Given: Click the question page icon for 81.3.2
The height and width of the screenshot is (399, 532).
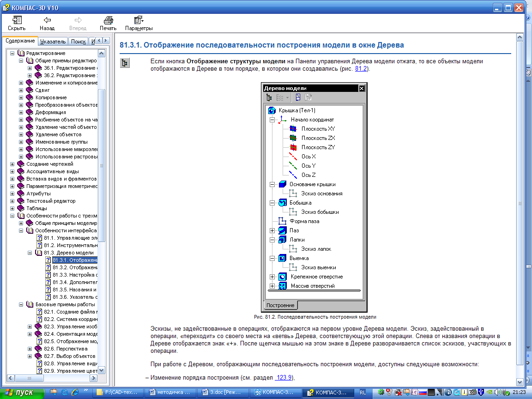Looking at the screenshot, I should tap(48, 267).
